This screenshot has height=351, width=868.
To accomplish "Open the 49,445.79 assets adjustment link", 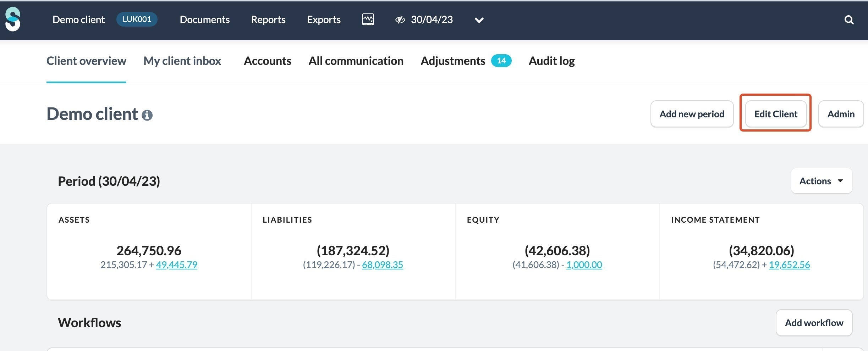I will click(176, 265).
